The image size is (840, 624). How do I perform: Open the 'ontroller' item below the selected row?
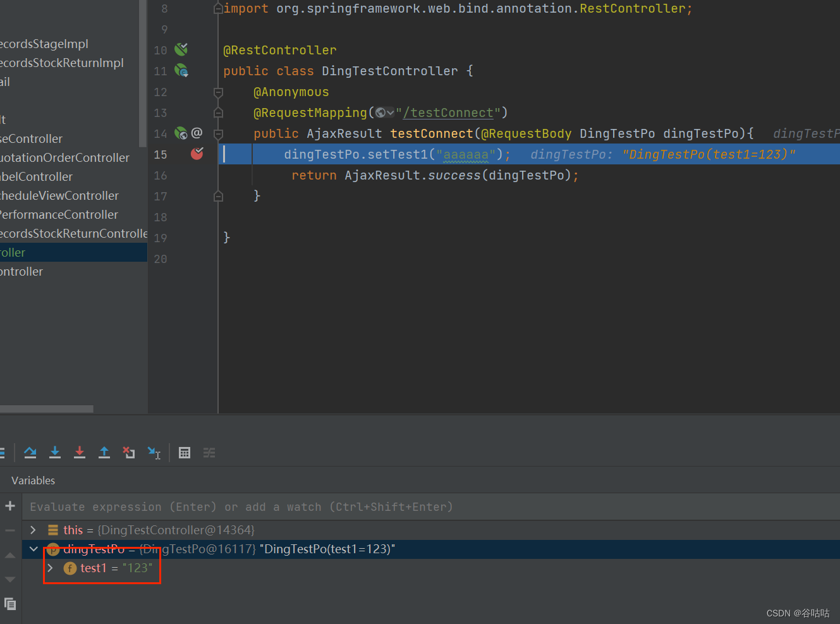(21, 271)
